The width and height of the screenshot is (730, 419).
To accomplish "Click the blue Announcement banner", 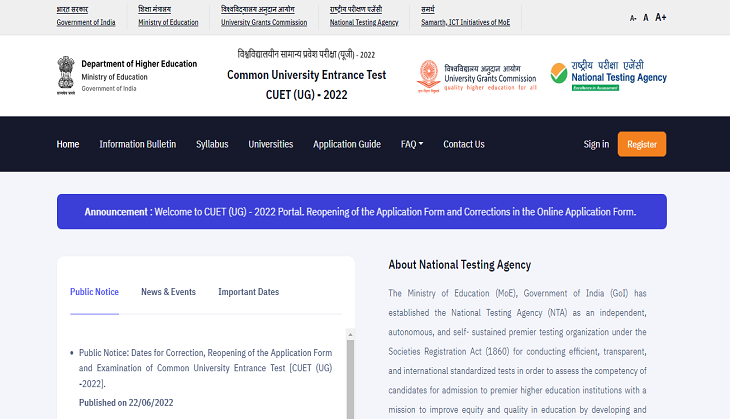I will point(362,212).
